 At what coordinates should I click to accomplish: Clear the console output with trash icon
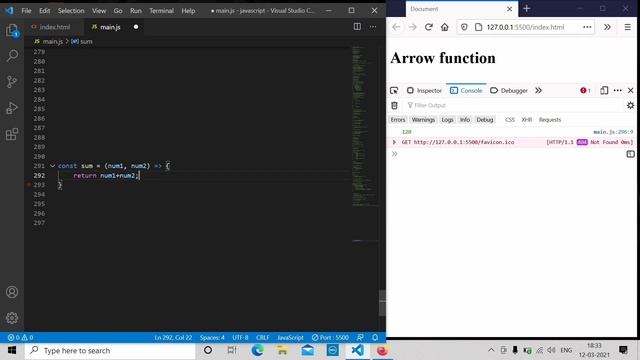tap(394, 105)
